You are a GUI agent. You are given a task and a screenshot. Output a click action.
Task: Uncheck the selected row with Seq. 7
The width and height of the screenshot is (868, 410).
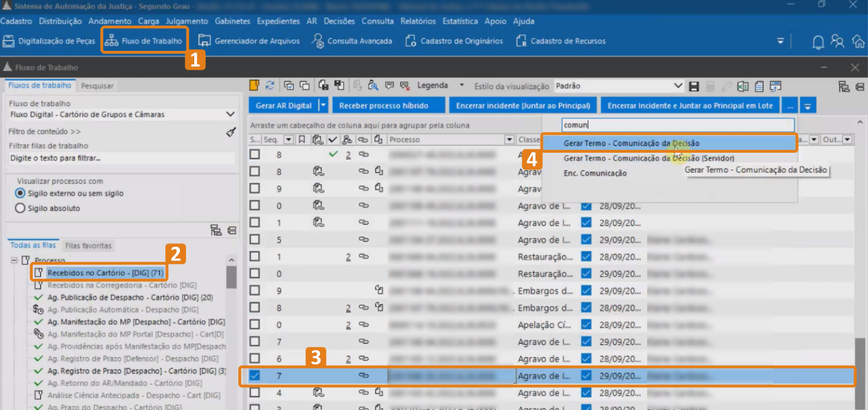[x=255, y=376]
